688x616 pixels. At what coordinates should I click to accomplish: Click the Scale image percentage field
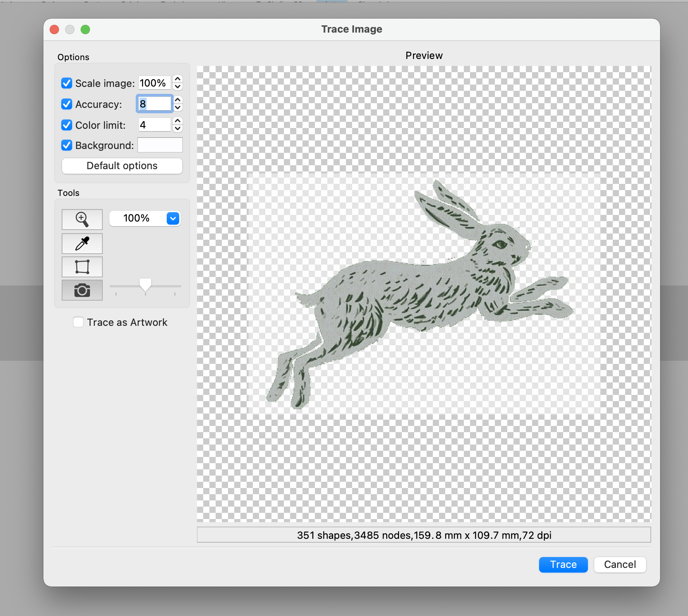[154, 83]
